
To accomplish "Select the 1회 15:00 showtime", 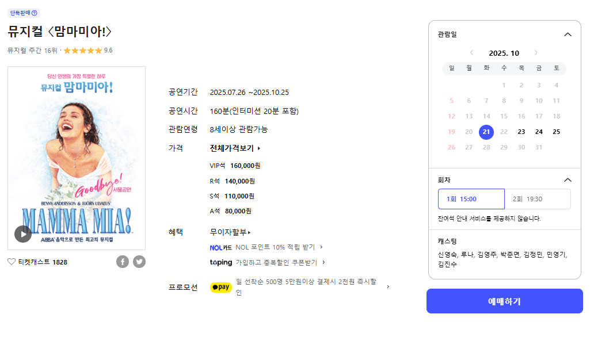I will pos(471,199).
